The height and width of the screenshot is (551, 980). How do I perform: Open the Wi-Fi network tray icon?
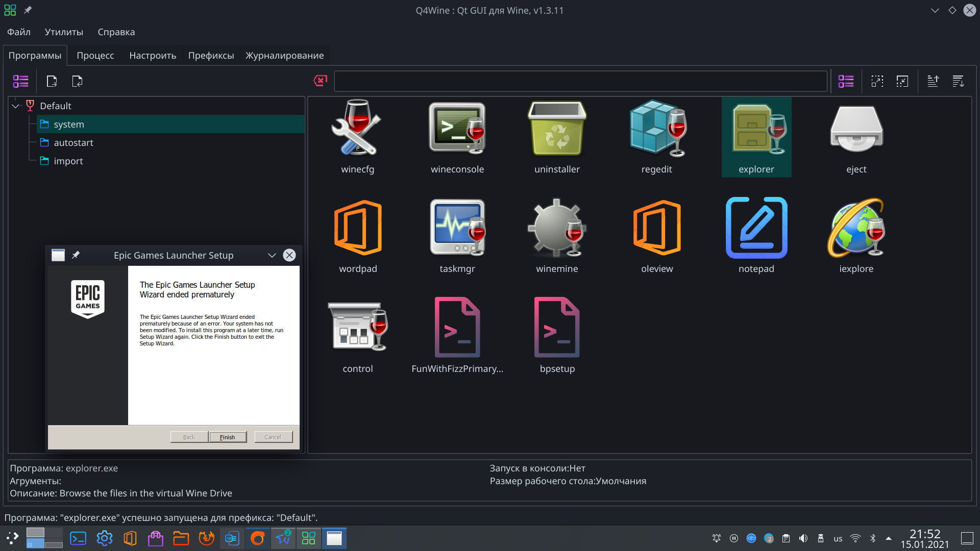coord(855,538)
